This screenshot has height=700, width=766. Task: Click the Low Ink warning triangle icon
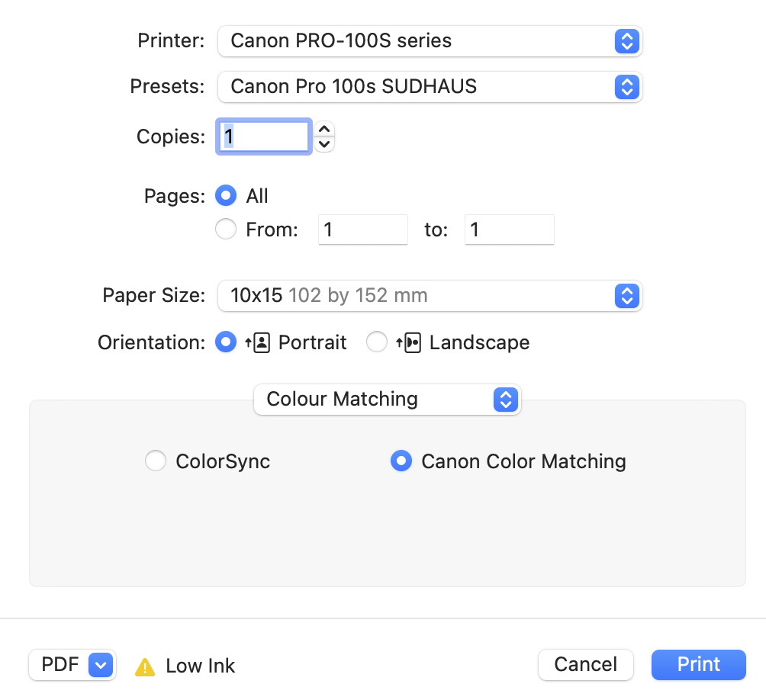(145, 667)
